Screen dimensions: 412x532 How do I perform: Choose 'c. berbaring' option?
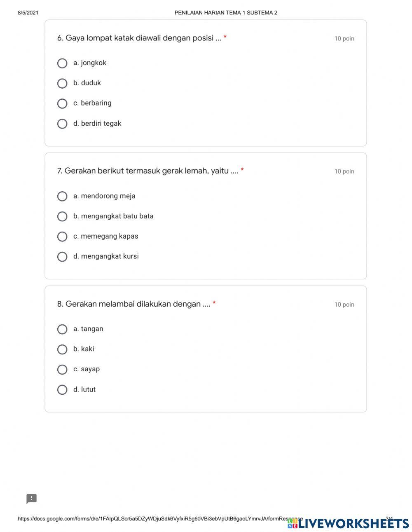[62, 103]
